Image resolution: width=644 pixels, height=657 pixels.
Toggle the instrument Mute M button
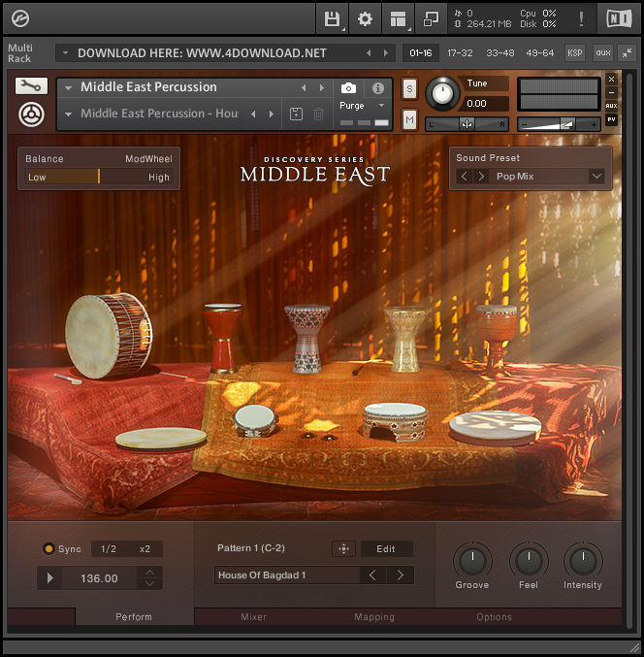coord(409,120)
